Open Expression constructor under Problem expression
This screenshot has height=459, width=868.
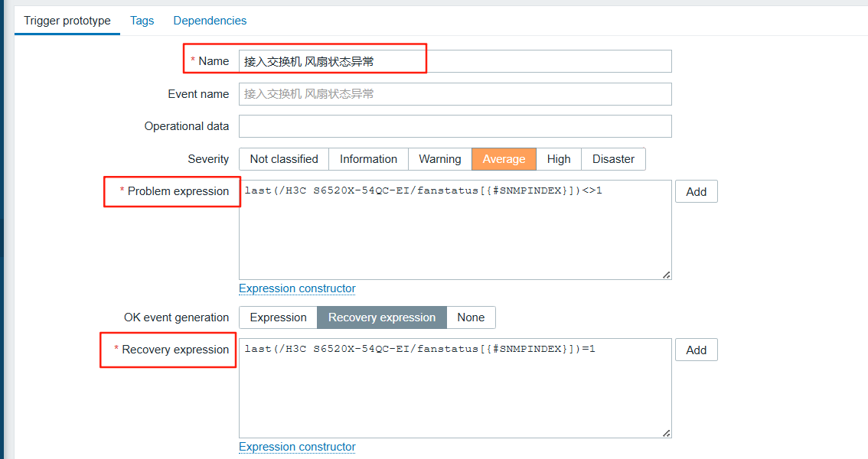(x=297, y=288)
